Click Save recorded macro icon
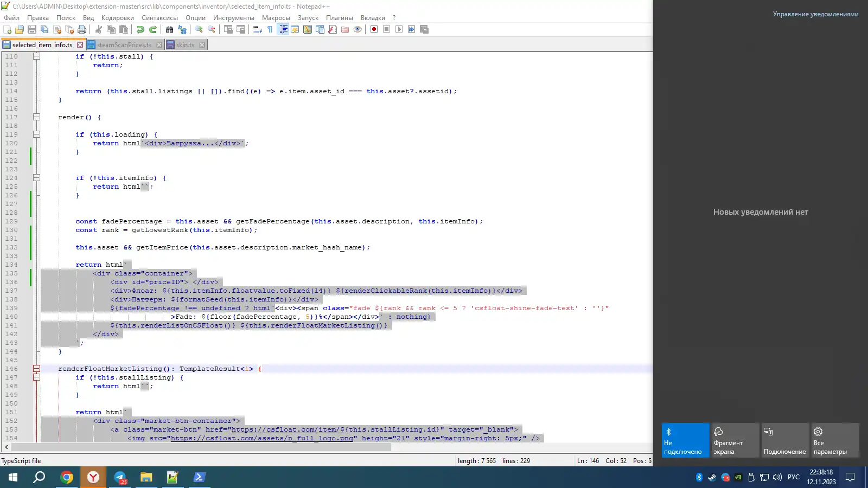The width and height of the screenshot is (868, 488). 424,29
